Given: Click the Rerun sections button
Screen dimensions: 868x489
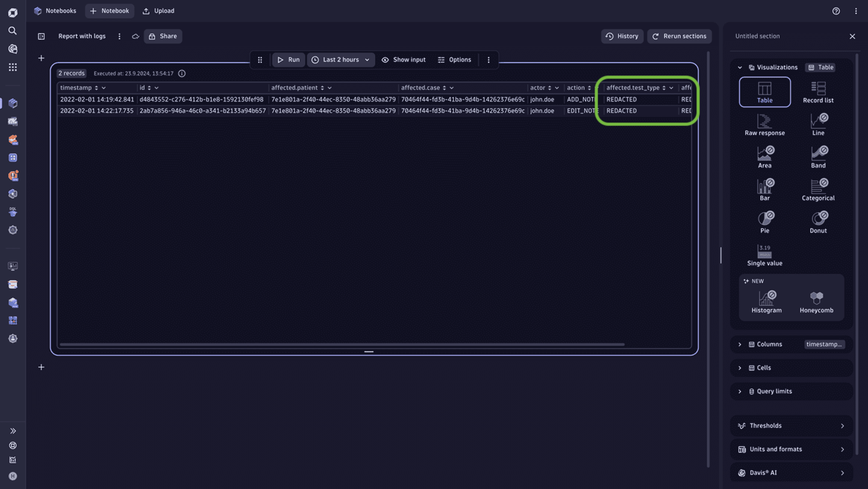Looking at the screenshot, I should [679, 36].
